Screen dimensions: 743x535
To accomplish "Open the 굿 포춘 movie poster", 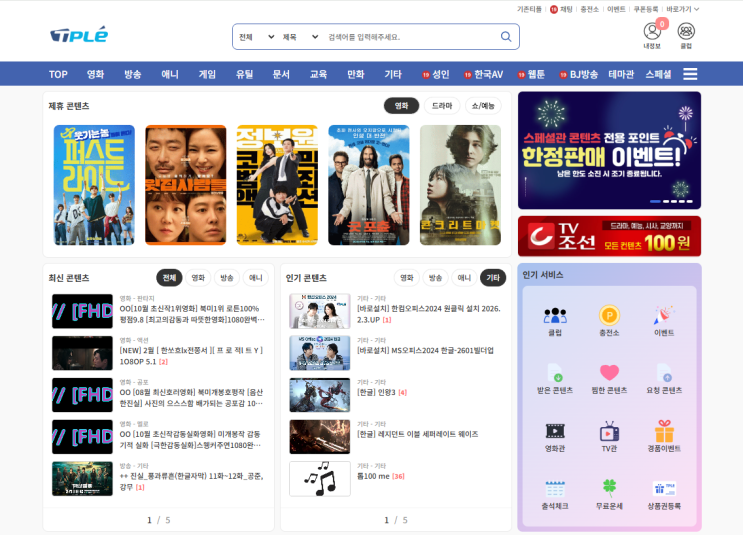I will (369, 185).
